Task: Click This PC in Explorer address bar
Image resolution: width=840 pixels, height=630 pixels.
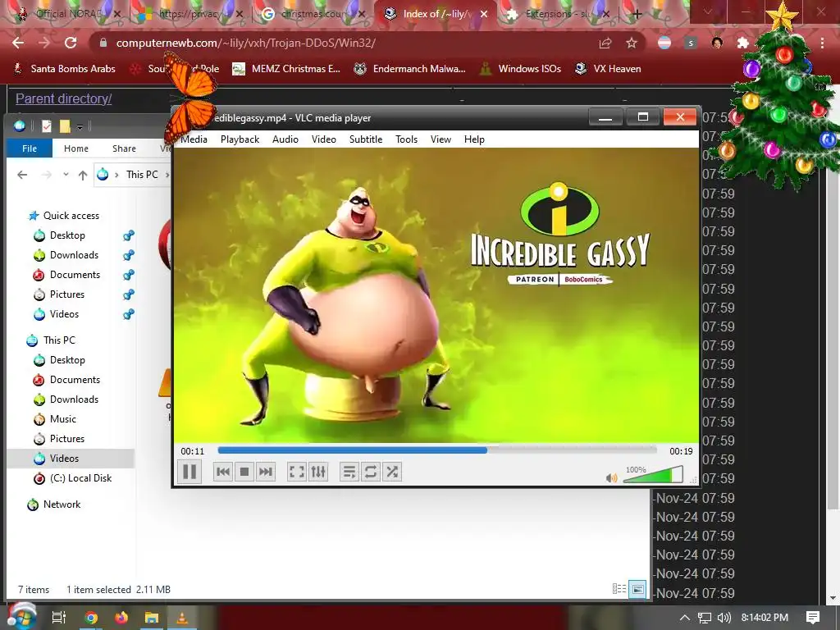Action: point(142,175)
